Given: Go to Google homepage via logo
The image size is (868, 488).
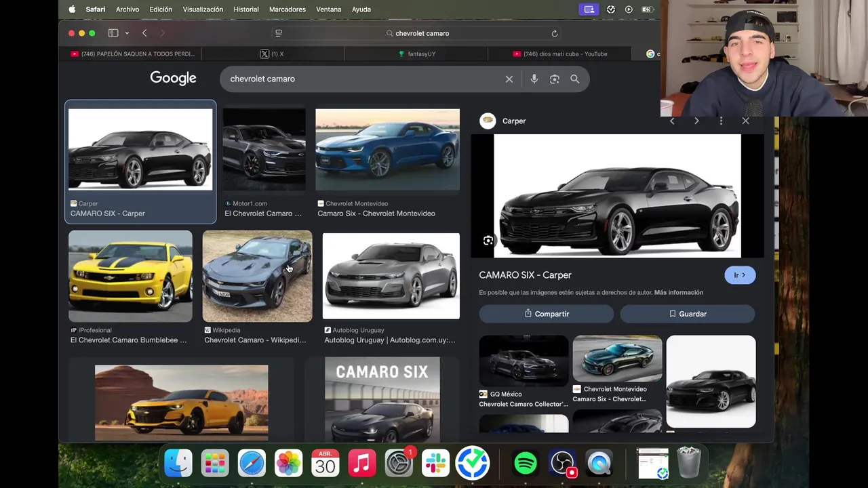Looking at the screenshot, I should pos(174,79).
